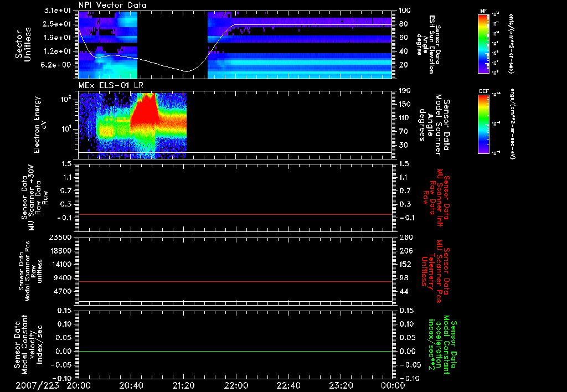This screenshot has height=392, width=567.
Task: Click the "21:20" time axis label
Action: (x=183, y=385)
